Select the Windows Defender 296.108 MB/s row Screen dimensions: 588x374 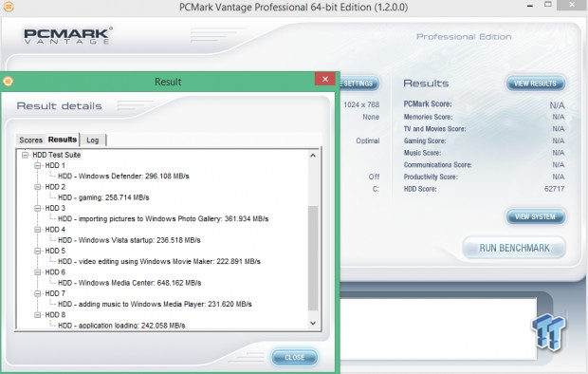click(123, 177)
